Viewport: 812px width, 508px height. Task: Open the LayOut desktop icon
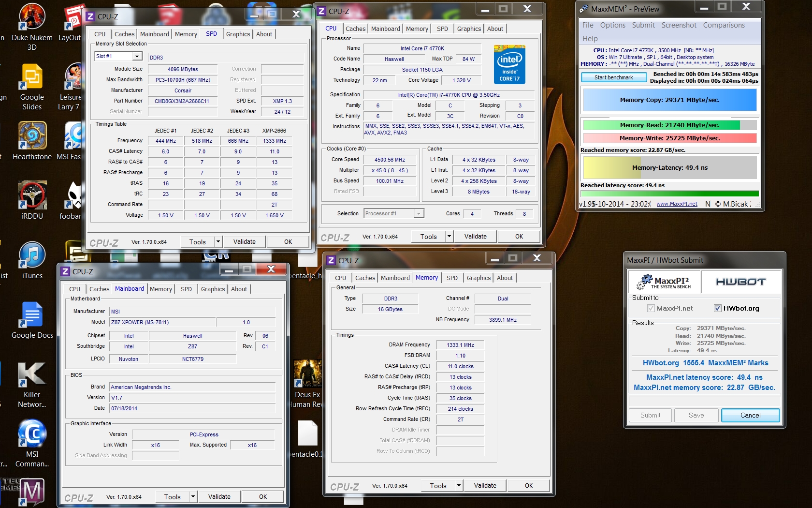tap(72, 22)
